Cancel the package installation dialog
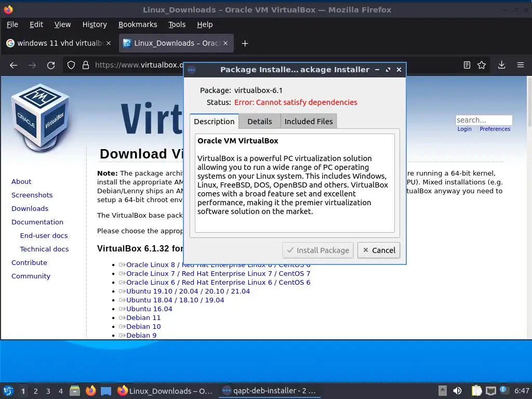Image resolution: width=532 pixels, height=399 pixels. [379, 250]
